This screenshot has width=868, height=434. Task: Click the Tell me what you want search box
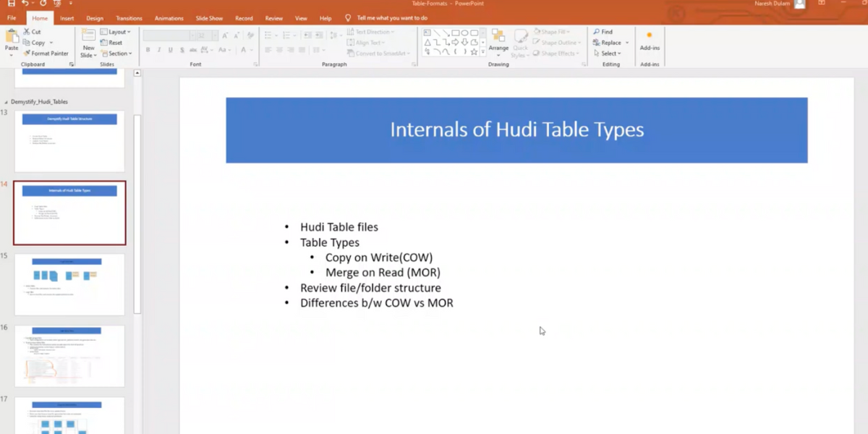click(x=391, y=18)
